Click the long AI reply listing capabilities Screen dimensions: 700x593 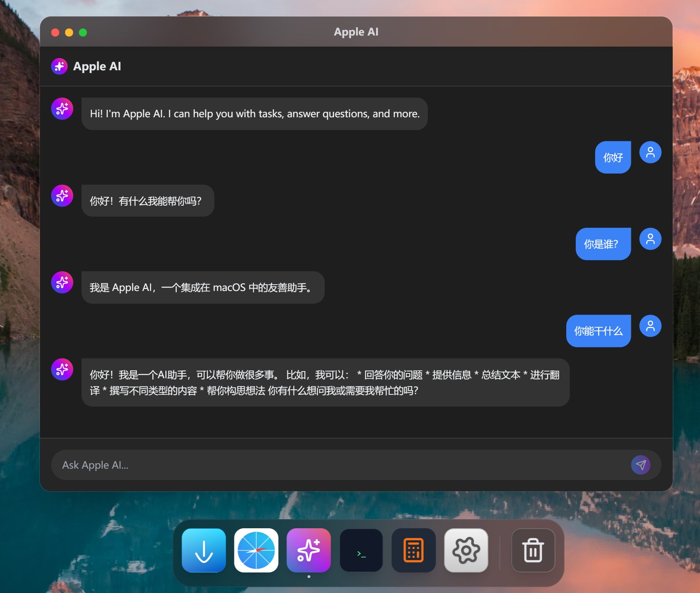tap(325, 382)
